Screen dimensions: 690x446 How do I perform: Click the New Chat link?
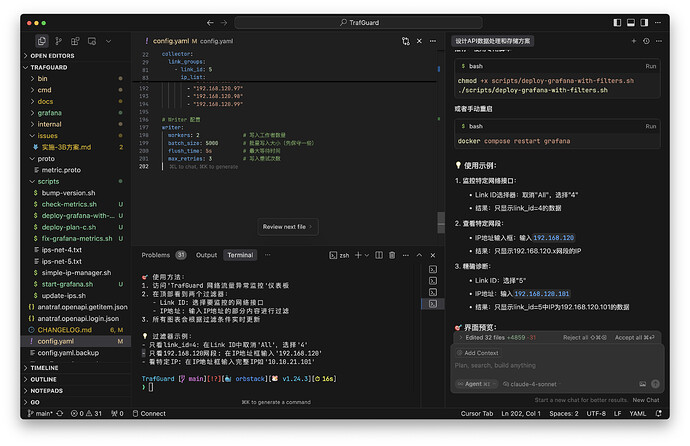[646, 400]
